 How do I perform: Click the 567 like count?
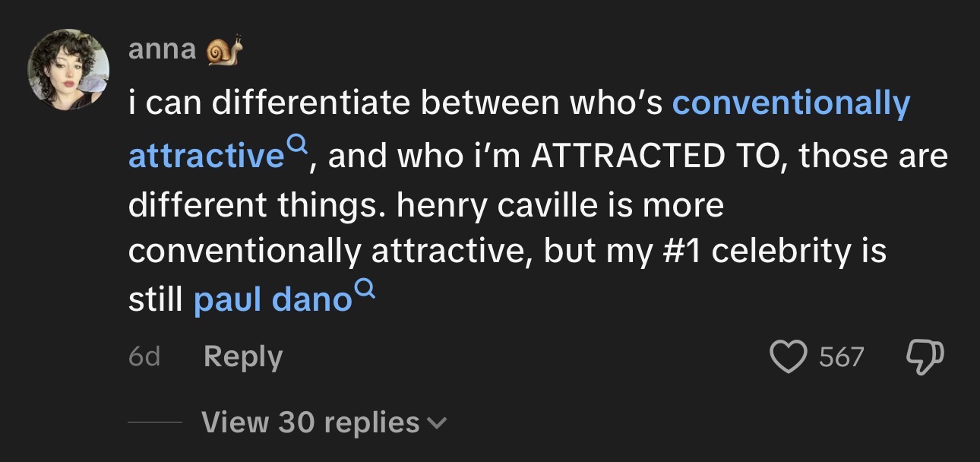pyautogui.click(x=842, y=356)
